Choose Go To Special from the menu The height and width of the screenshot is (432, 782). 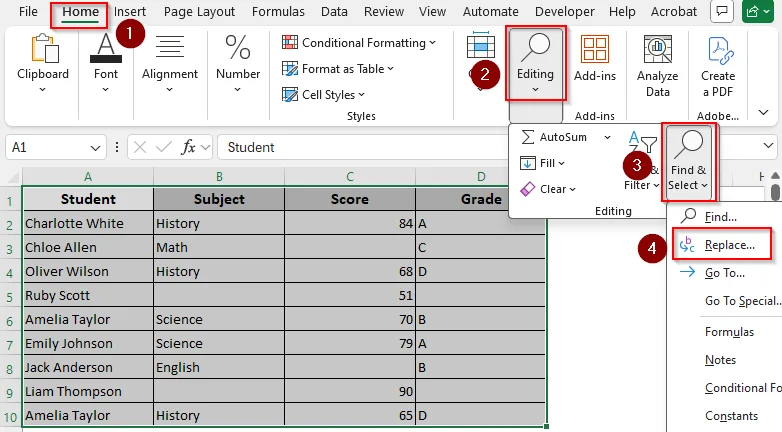(x=743, y=301)
